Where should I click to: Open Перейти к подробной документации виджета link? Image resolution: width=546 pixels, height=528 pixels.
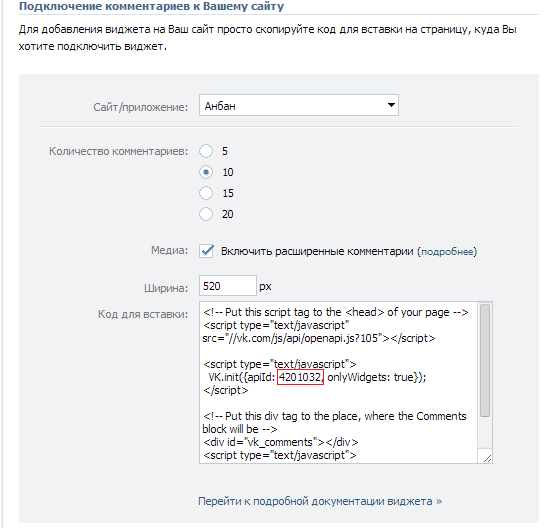point(320,501)
